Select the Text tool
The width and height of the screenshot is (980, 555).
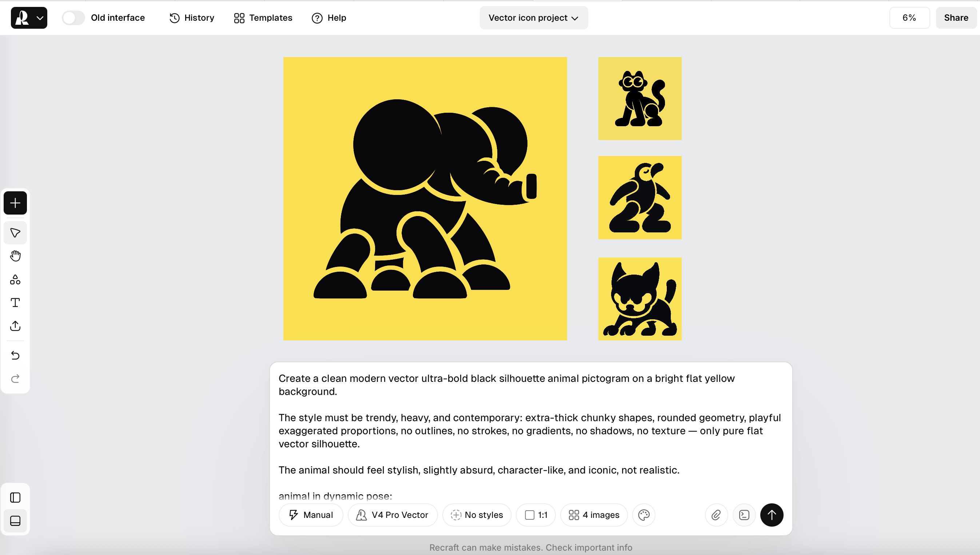pos(15,303)
